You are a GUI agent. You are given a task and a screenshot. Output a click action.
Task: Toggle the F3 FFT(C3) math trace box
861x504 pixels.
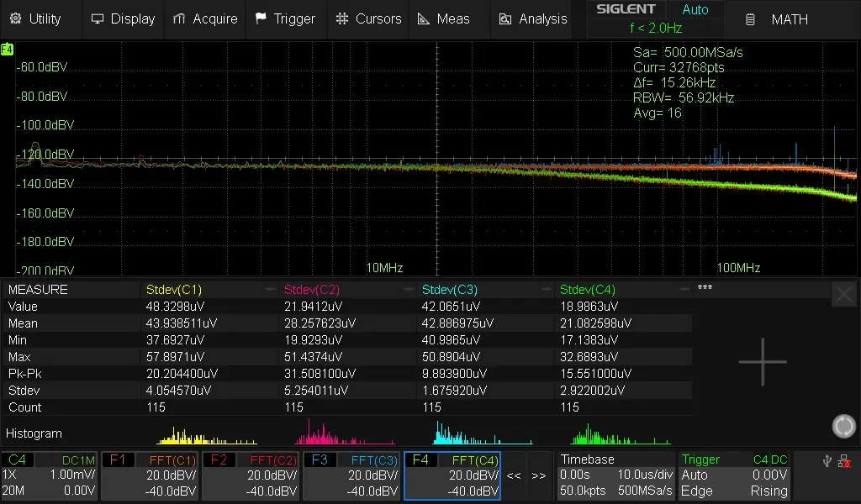pos(351,476)
